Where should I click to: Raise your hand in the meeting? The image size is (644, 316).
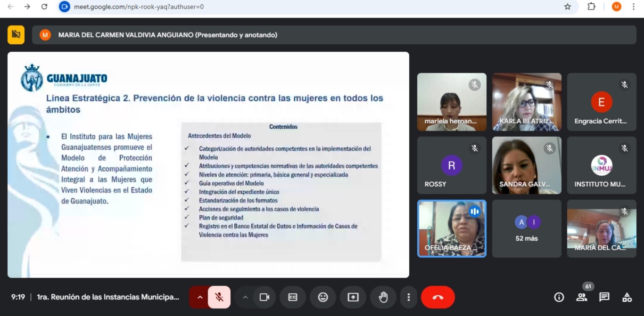(383, 297)
